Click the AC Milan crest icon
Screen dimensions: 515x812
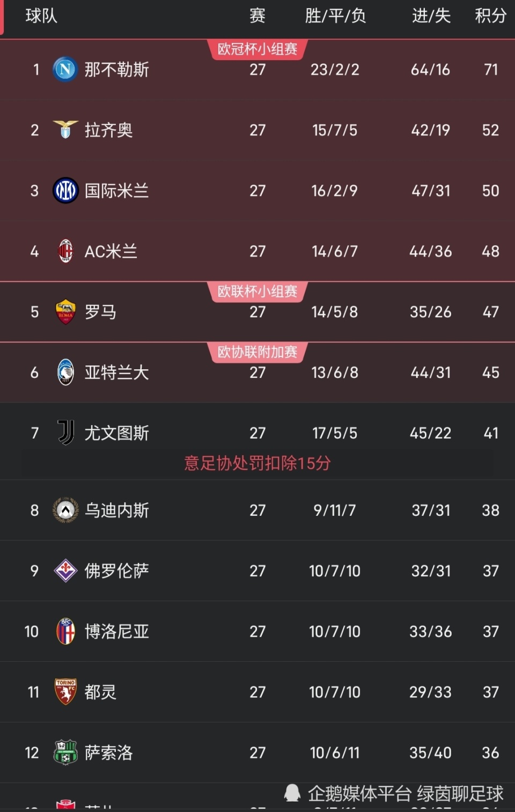pyautogui.click(x=65, y=251)
